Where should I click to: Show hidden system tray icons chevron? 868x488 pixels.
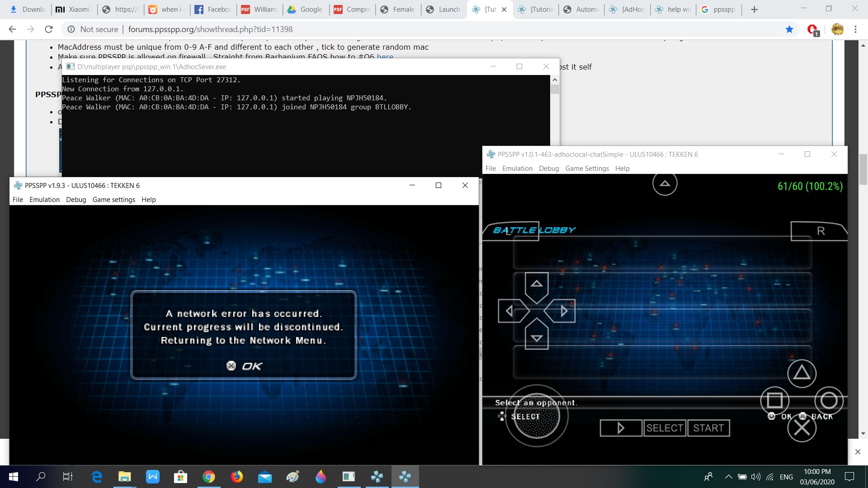point(728,477)
